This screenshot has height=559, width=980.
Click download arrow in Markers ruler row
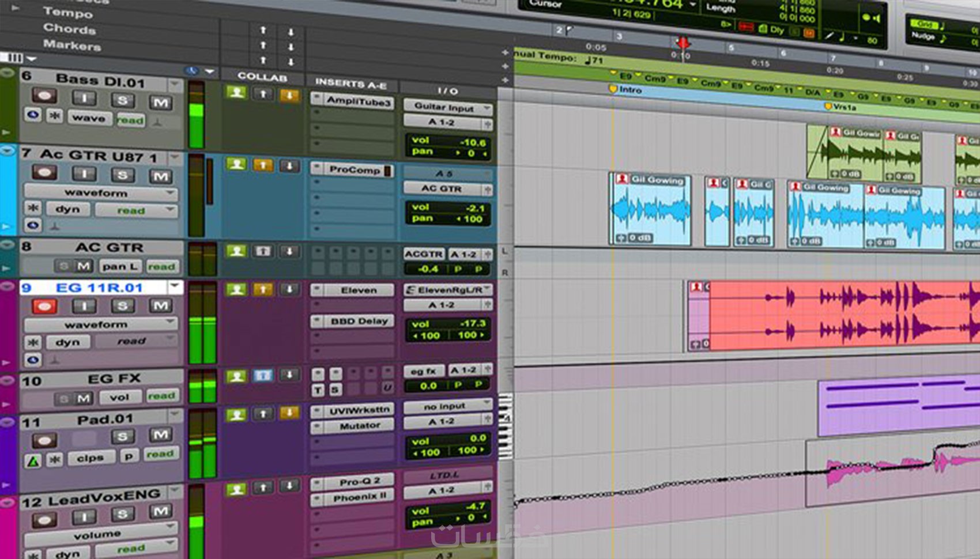click(x=291, y=62)
